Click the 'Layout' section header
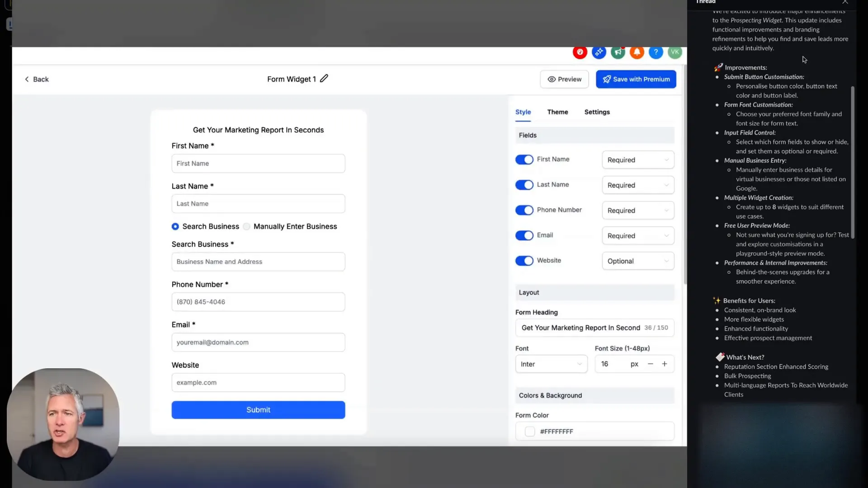 tap(594, 292)
